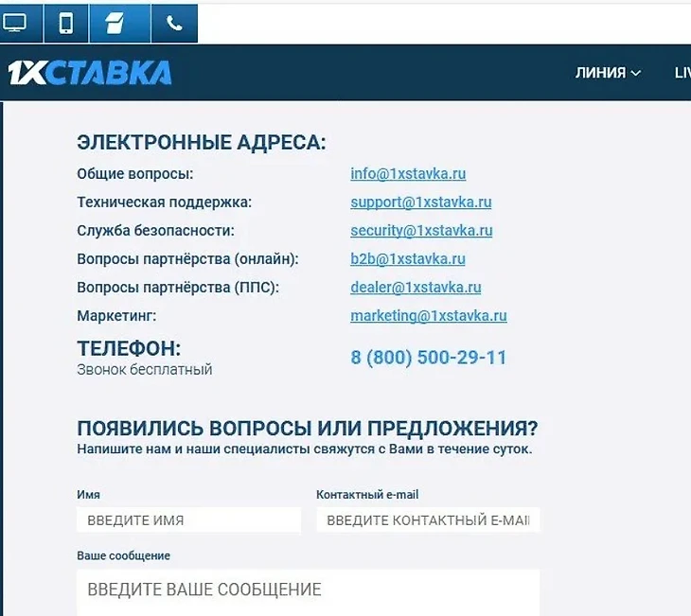Select the 'Общие вопросы:' label text

134,174
